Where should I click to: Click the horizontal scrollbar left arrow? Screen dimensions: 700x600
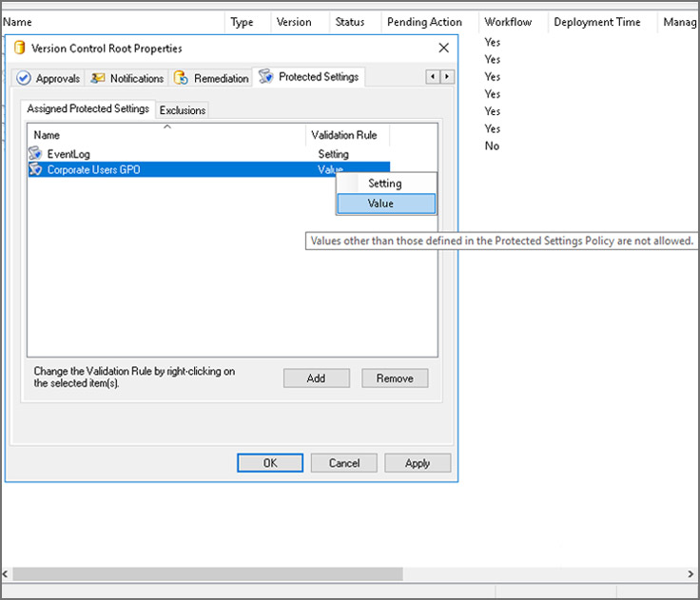pos(6,574)
